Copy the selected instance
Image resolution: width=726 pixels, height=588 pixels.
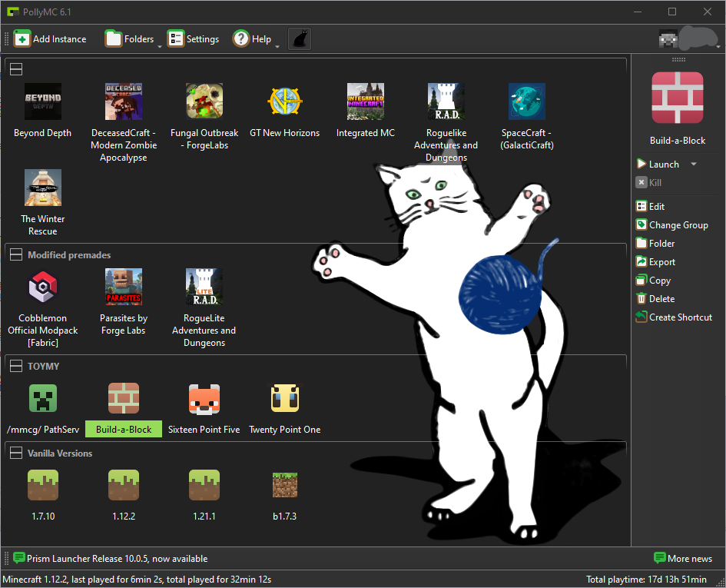click(x=653, y=281)
